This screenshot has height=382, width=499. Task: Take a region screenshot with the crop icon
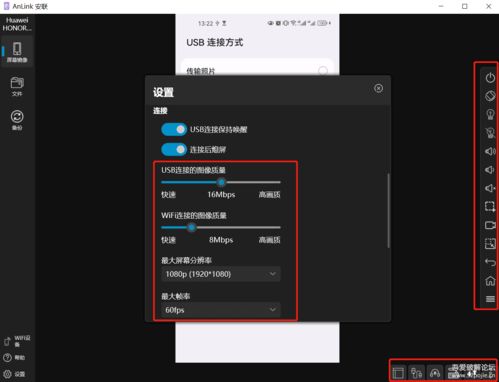point(490,206)
